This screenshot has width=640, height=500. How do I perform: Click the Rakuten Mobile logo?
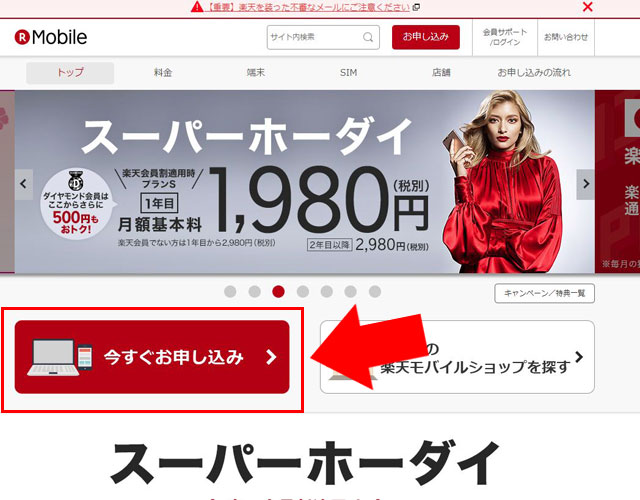[51, 37]
